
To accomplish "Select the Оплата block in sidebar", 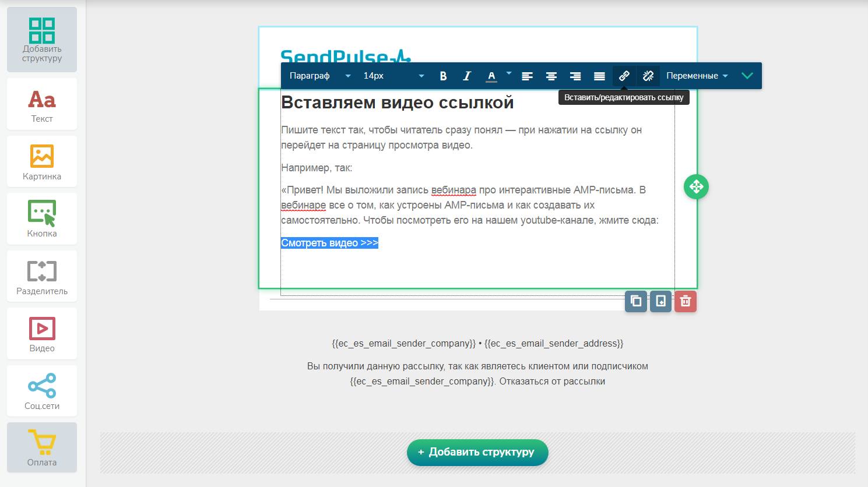I will coord(42,447).
